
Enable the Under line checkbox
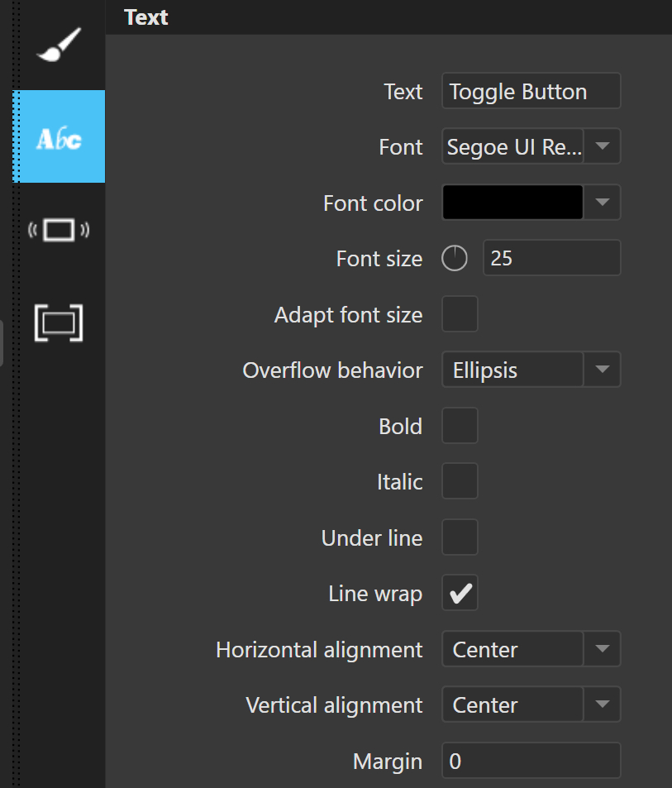pyautogui.click(x=460, y=537)
